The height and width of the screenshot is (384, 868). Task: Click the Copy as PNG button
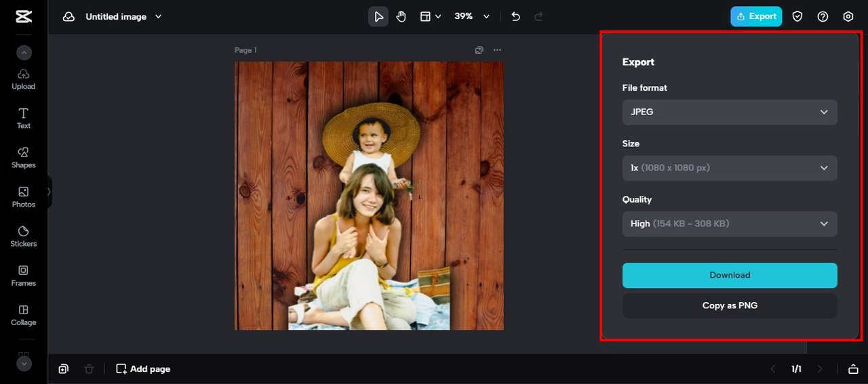point(730,306)
